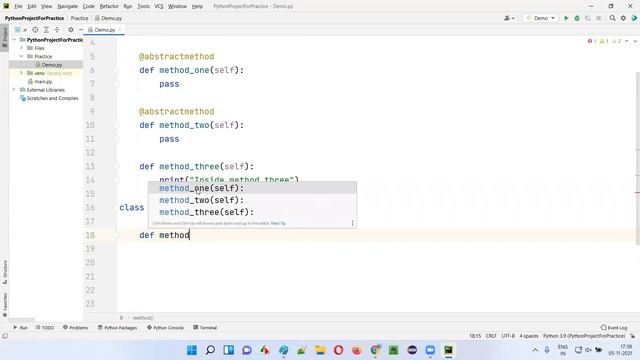Viewport: 640px width, 360px height.
Task: Click Python 3.9 interpreter in status bar
Action: click(584, 336)
